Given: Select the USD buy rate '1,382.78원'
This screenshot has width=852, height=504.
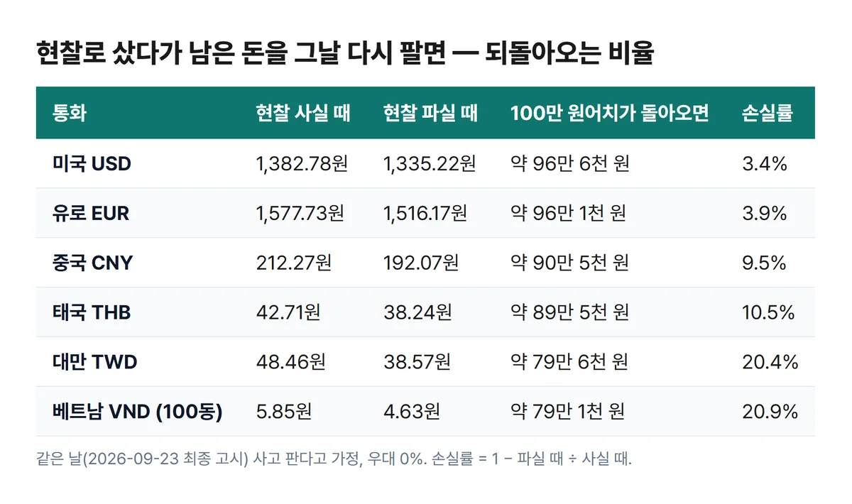Looking at the screenshot, I should pos(302,164).
